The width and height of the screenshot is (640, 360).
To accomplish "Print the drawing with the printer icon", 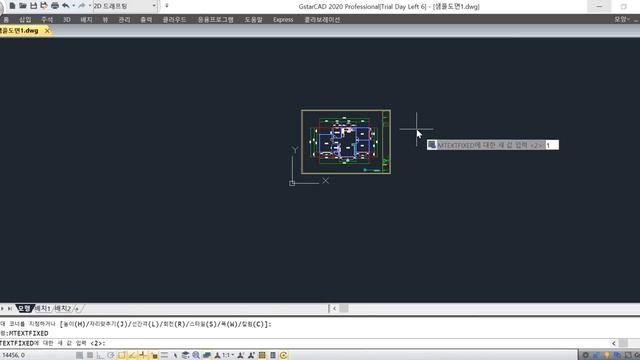I will pyautogui.click(x=55, y=6).
